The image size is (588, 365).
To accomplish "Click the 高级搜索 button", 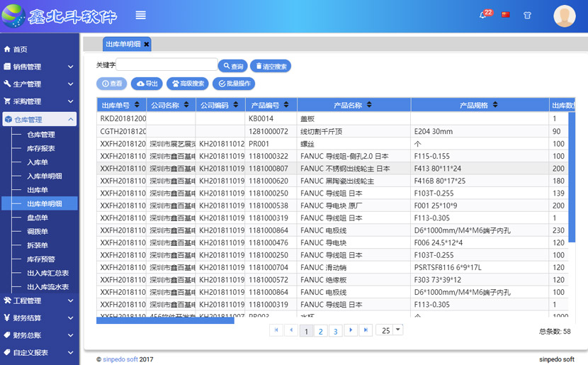I will pyautogui.click(x=187, y=84).
